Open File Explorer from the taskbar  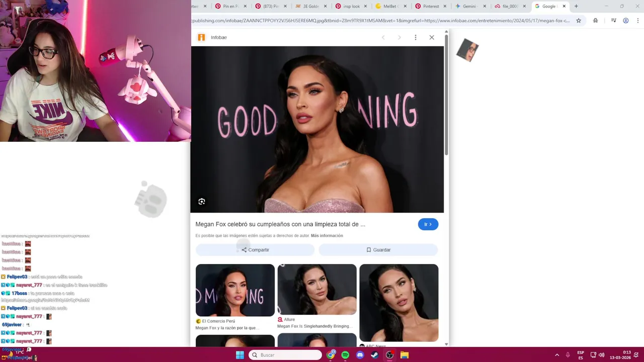[x=405, y=355]
